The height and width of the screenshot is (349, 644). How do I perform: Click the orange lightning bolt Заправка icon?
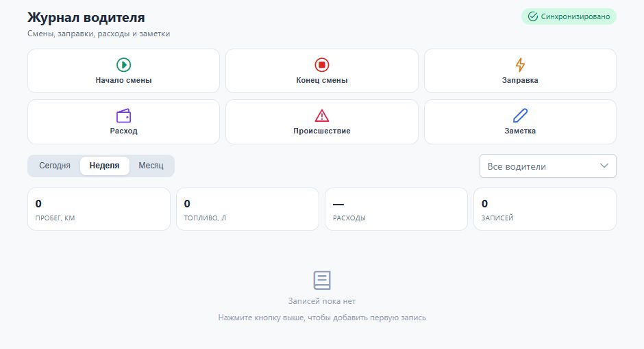520,65
